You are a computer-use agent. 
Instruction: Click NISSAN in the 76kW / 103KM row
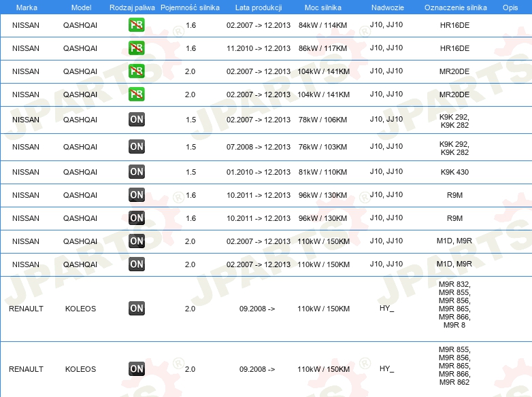[26, 147]
